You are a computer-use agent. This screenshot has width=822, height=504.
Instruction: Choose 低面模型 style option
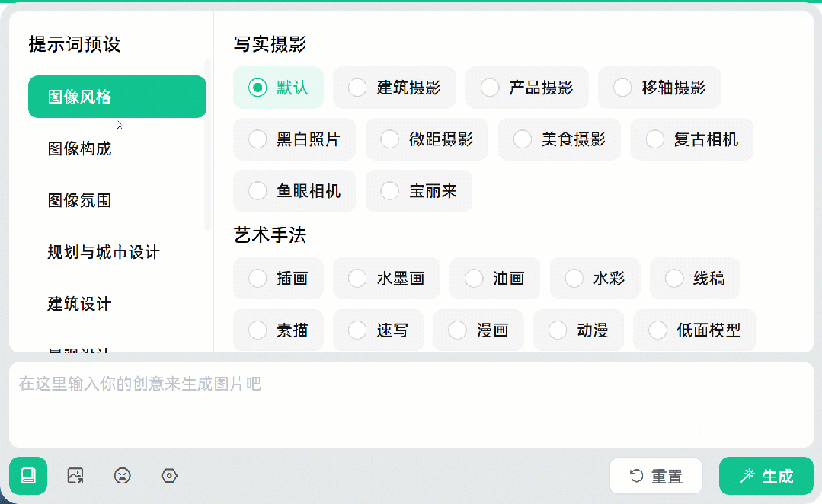click(695, 330)
